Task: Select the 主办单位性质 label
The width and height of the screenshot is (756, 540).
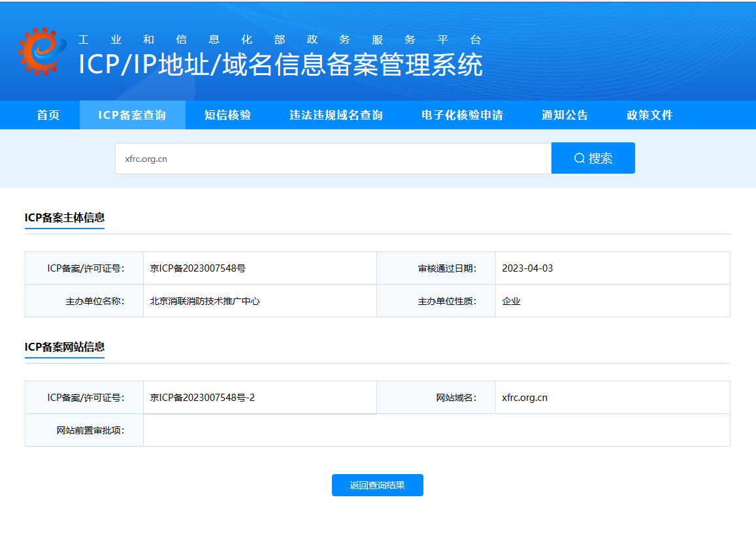Action: 447,302
